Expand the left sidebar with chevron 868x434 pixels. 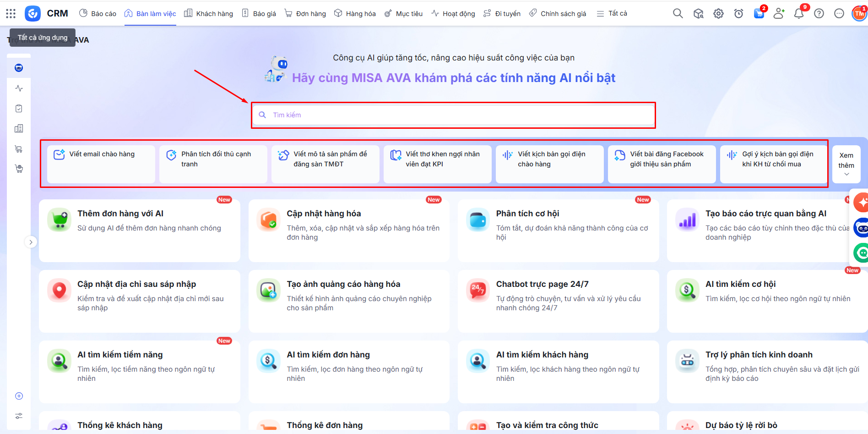click(x=31, y=242)
